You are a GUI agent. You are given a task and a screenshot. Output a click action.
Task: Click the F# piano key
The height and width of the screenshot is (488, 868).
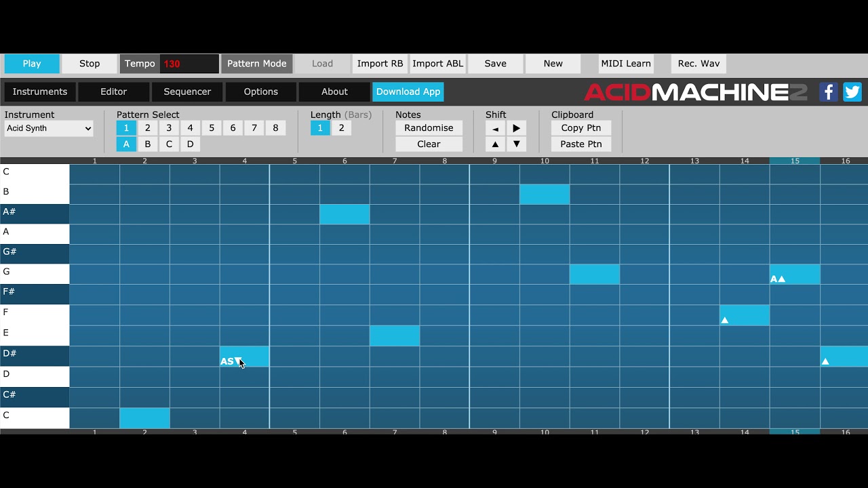[35, 294]
